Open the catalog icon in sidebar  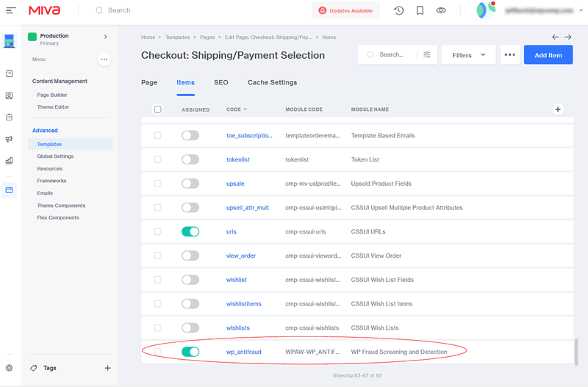10,74
